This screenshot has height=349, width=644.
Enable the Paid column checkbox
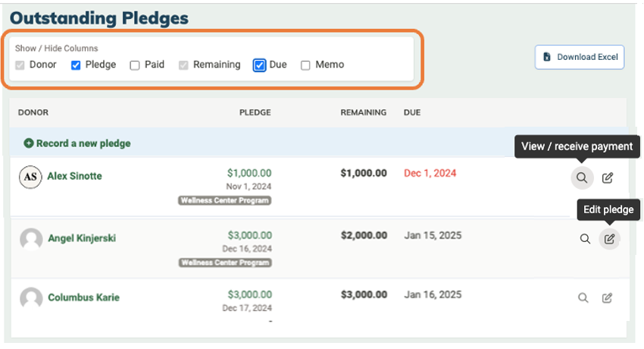coord(135,65)
